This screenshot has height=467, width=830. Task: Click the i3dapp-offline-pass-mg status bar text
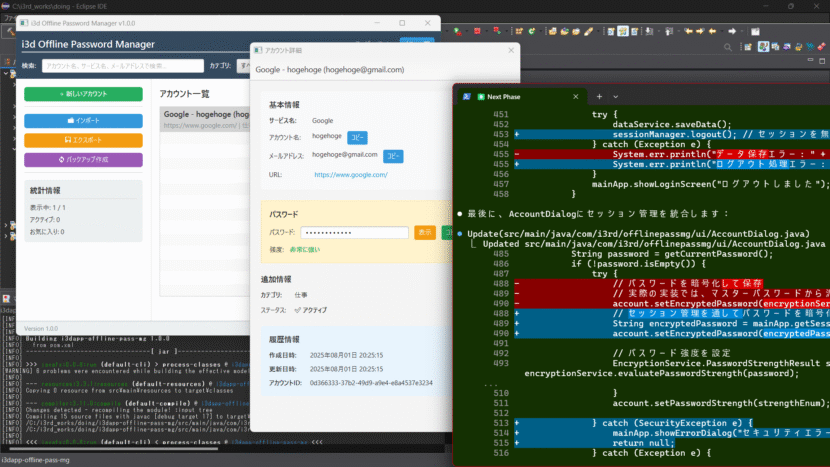[35, 460]
